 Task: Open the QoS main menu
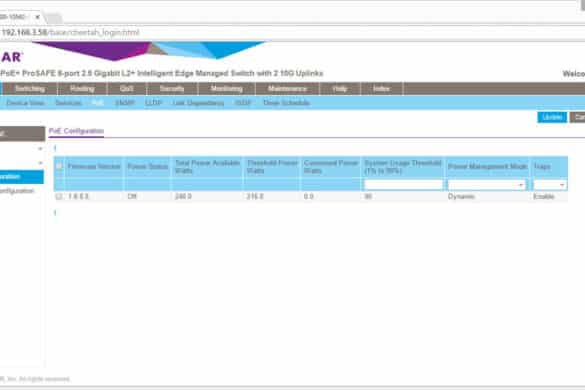click(127, 89)
